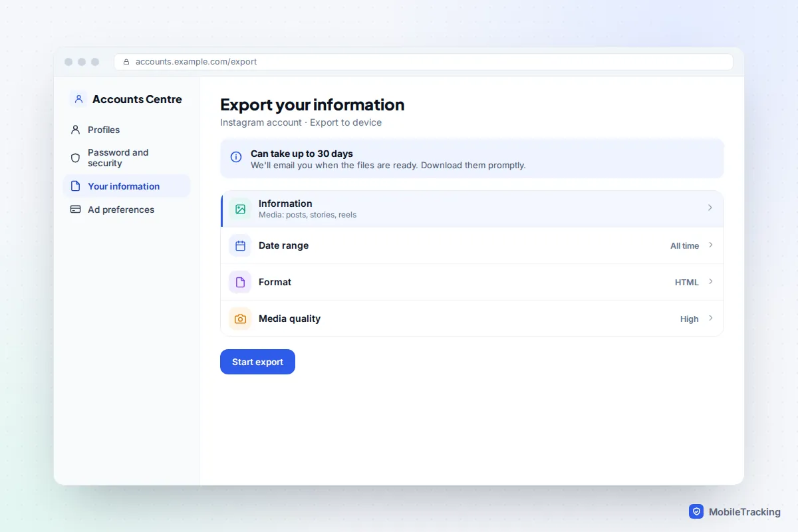
Task: Click the address bar URL field
Action: click(x=424, y=62)
